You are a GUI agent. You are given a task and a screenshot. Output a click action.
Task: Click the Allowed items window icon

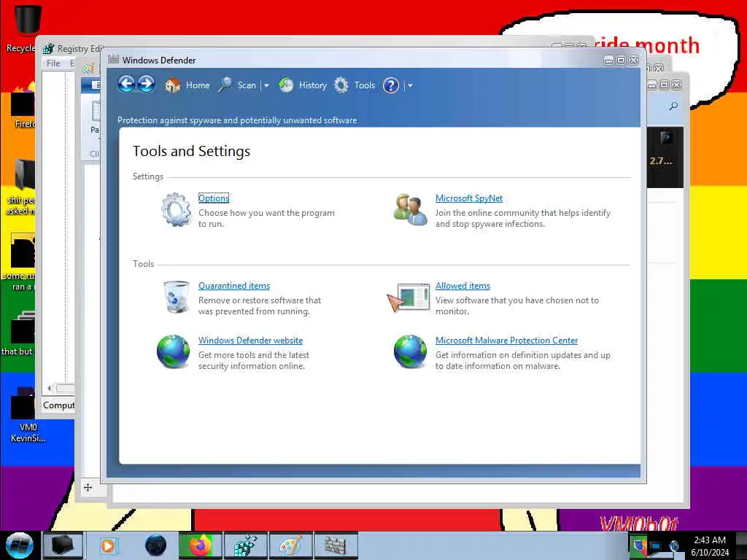(409, 297)
